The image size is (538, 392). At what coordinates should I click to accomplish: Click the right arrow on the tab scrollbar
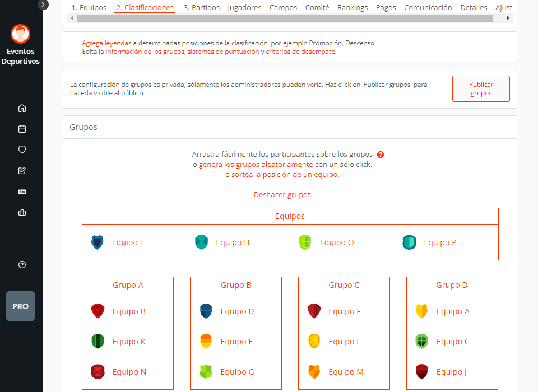pyautogui.click(x=507, y=17)
